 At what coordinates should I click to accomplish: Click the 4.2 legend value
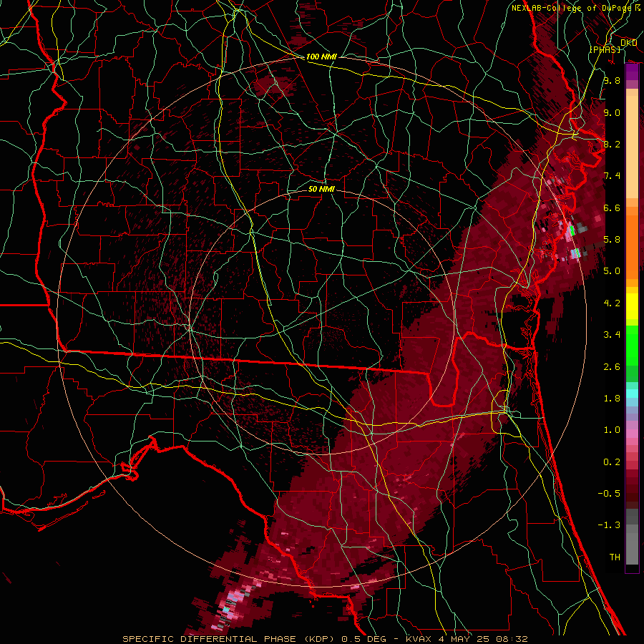click(612, 303)
